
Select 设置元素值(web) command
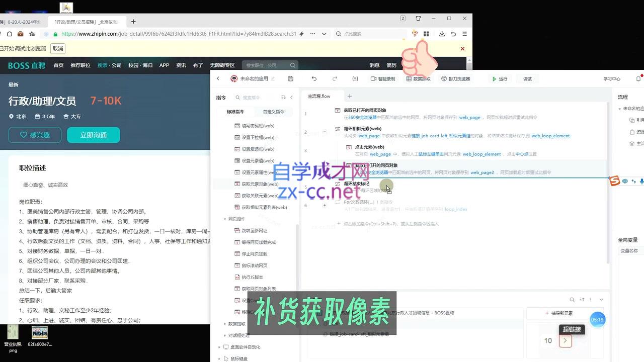click(x=255, y=161)
